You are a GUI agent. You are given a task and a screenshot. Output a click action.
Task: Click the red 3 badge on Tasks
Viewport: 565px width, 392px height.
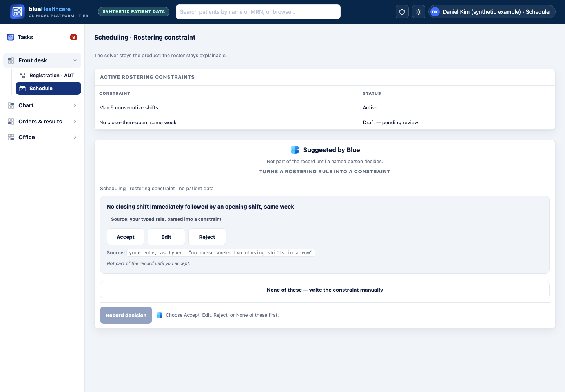tap(73, 37)
